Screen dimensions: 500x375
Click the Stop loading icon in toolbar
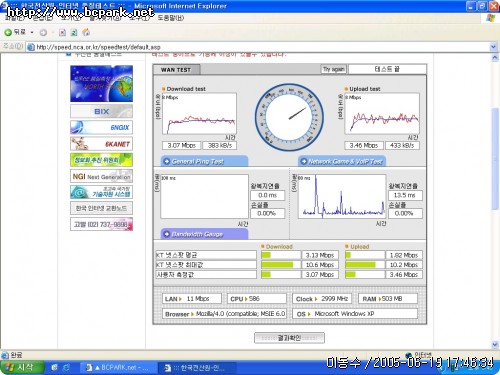[x=62, y=32]
